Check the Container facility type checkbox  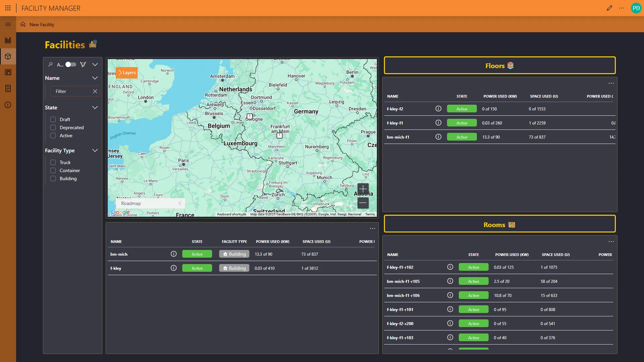click(x=53, y=170)
